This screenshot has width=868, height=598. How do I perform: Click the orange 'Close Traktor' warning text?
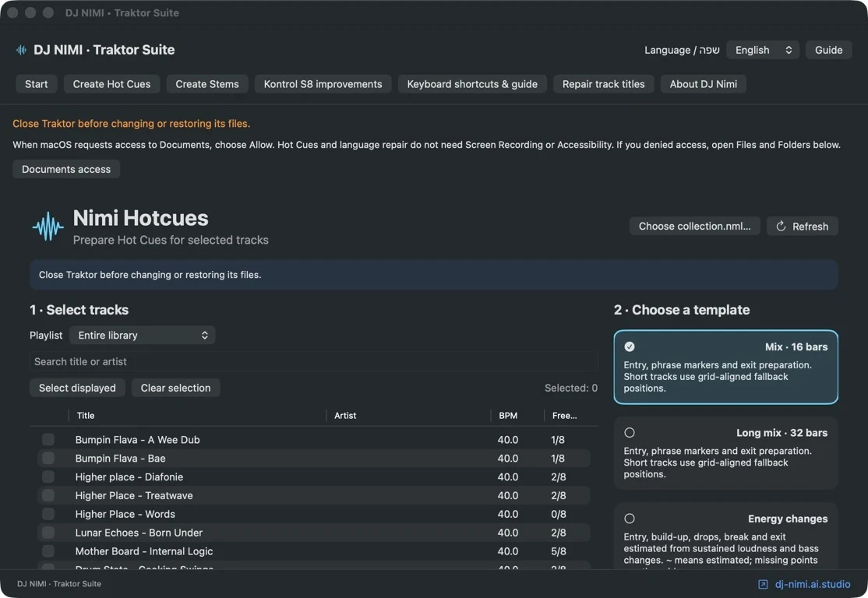pyautogui.click(x=131, y=123)
